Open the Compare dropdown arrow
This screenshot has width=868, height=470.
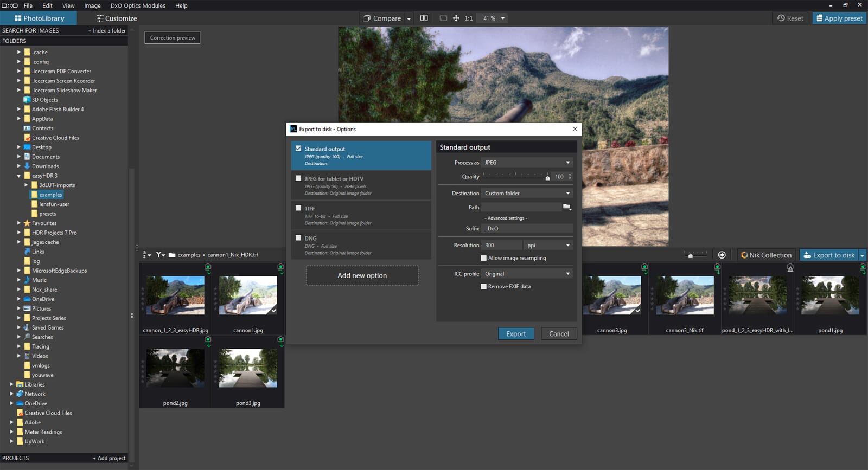(x=409, y=18)
